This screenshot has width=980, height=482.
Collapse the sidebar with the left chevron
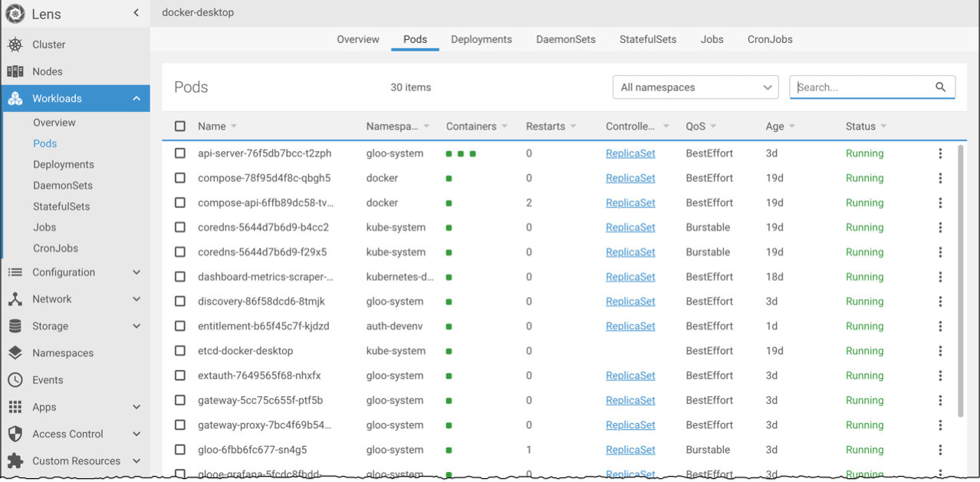[136, 13]
